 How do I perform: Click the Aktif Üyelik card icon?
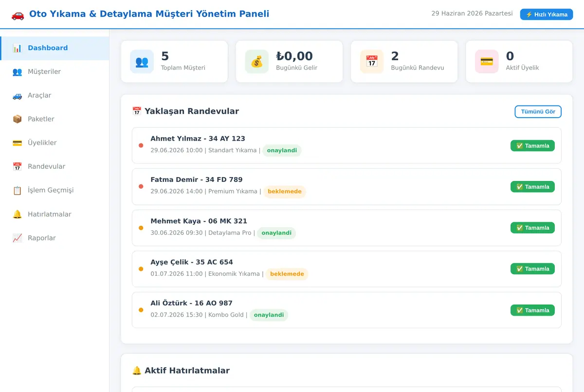coord(487,62)
